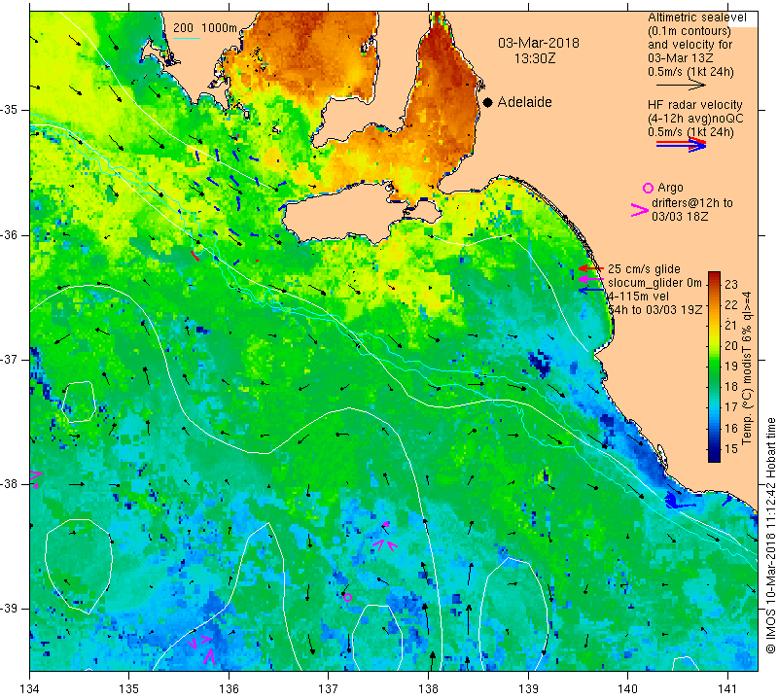
Task: Click the 140 longitude axis label
Action: click(627, 689)
